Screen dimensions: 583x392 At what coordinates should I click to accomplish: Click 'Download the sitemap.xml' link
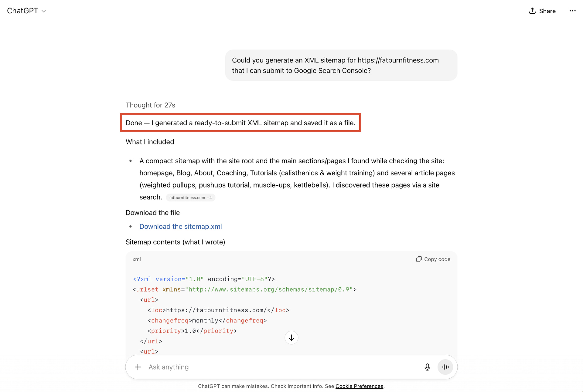[180, 226]
